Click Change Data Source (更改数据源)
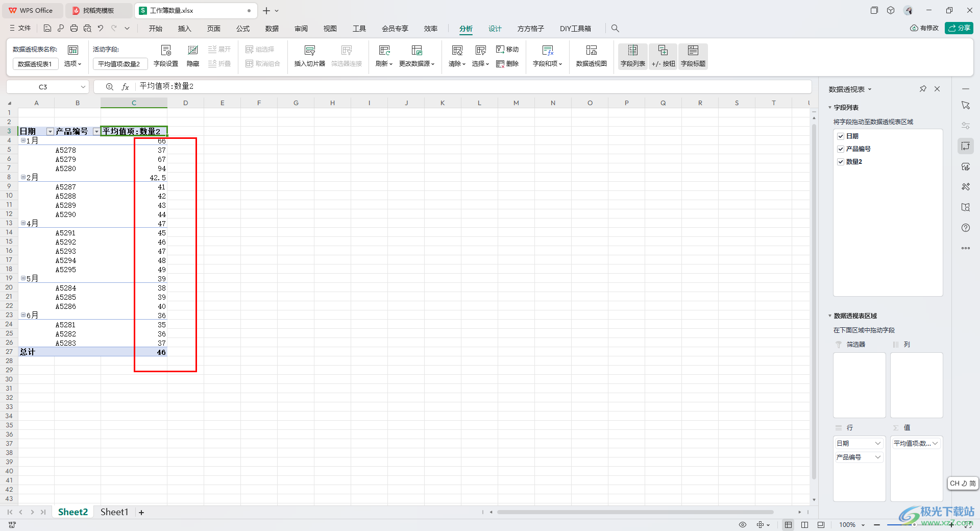980x531 pixels. coord(417,56)
